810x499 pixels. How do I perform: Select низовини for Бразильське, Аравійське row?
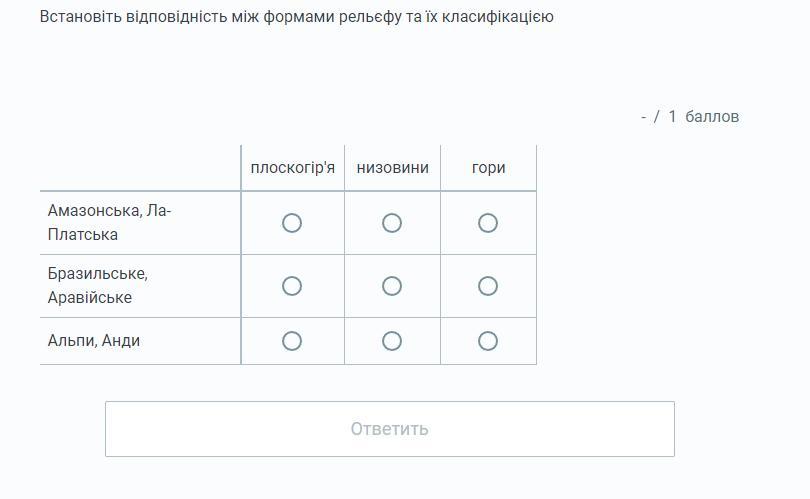click(392, 286)
